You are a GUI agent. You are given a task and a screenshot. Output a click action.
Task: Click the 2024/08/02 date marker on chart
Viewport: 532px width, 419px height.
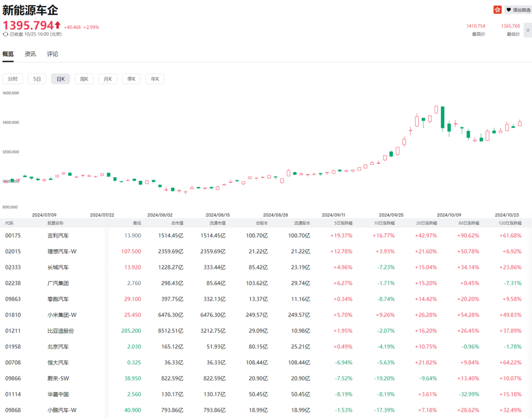160,215
